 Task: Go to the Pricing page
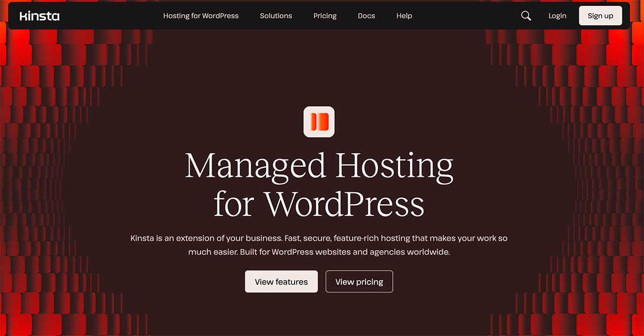pyautogui.click(x=325, y=16)
